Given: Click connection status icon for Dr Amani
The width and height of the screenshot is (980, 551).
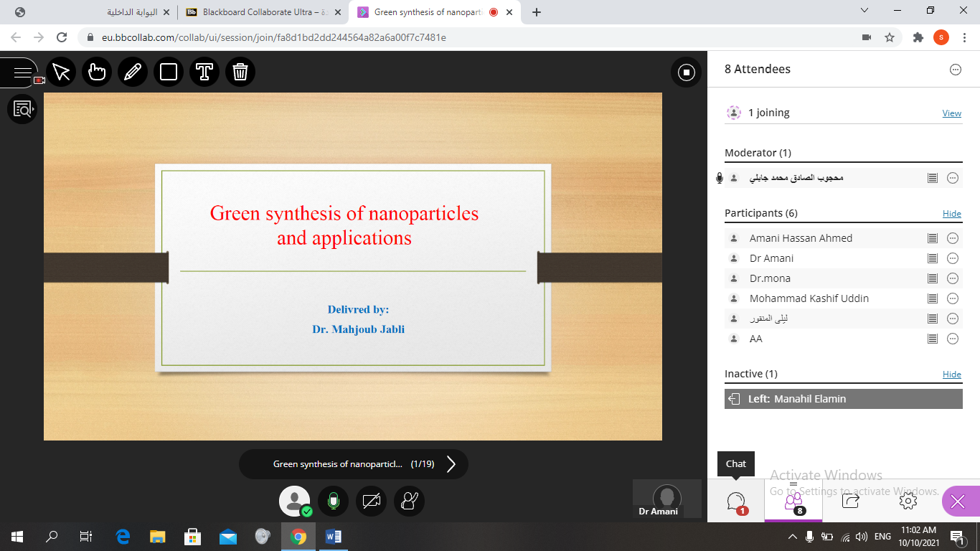Looking at the screenshot, I should tap(933, 258).
